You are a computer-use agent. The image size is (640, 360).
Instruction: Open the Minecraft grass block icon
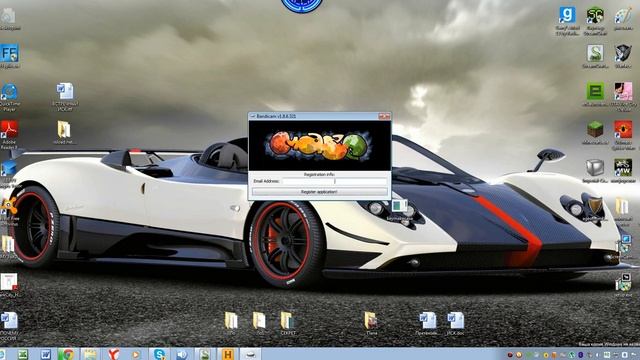pos(595,129)
